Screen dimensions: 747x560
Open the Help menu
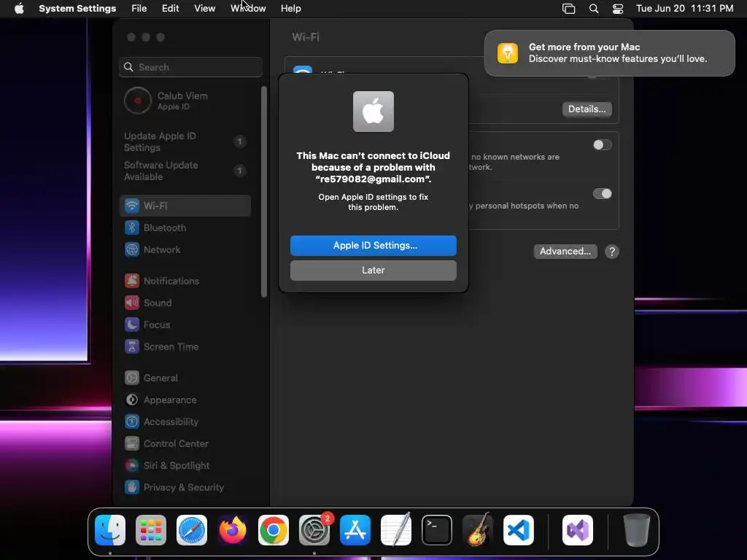tap(290, 9)
